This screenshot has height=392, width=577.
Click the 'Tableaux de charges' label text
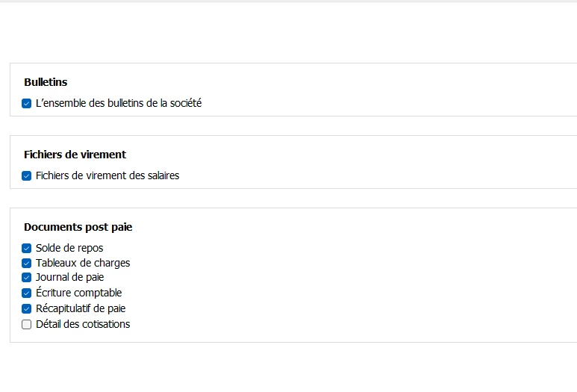(x=83, y=263)
